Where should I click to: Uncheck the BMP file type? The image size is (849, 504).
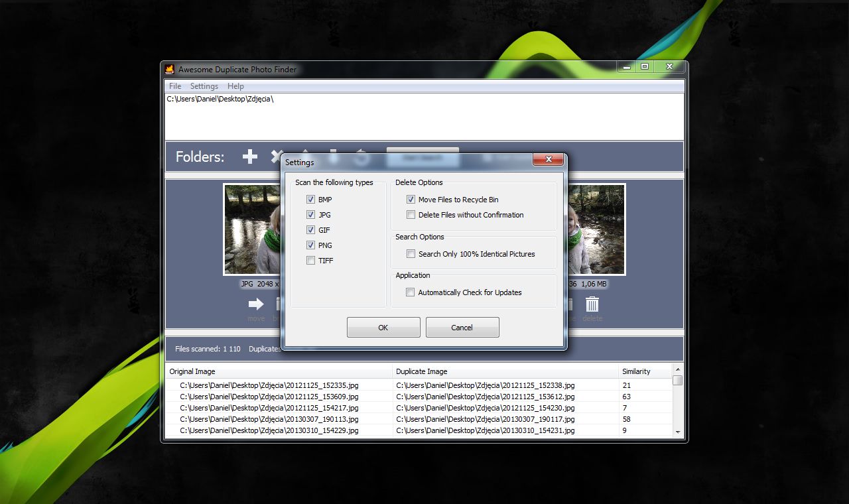[310, 200]
